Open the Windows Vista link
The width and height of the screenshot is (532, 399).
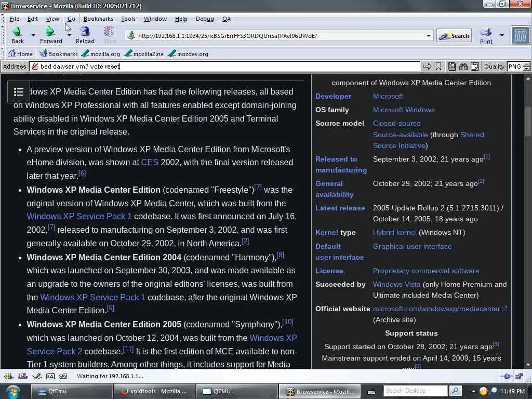pos(396,284)
